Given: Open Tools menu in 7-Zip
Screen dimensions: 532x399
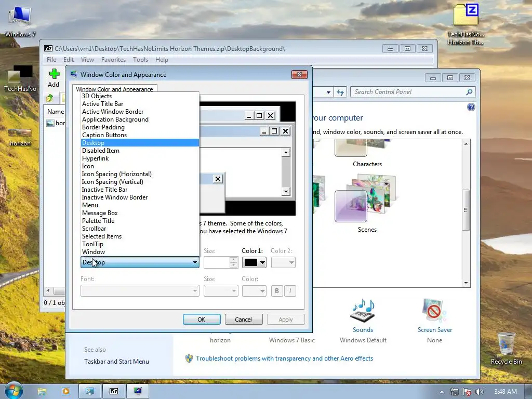Looking at the screenshot, I should point(140,60).
